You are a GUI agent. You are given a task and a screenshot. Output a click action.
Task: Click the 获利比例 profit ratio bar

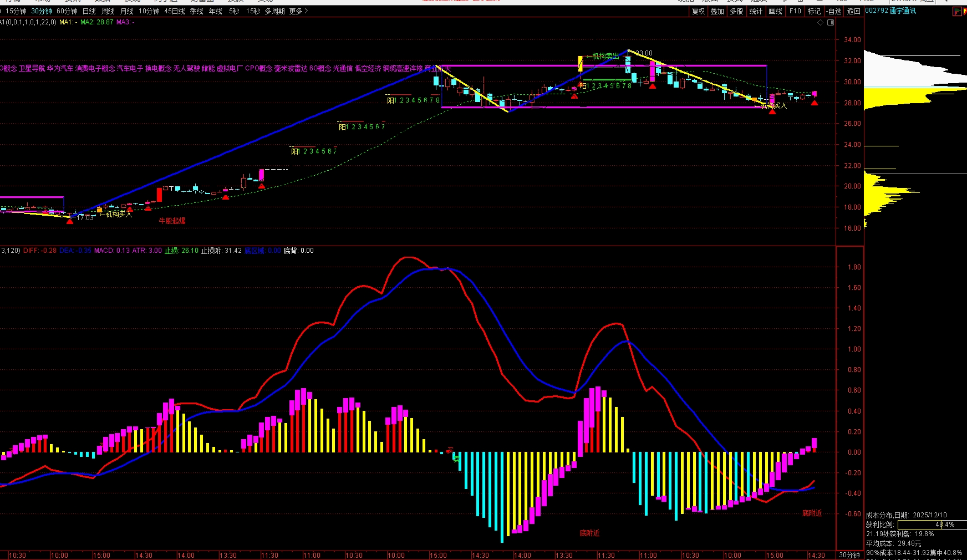coord(932,525)
